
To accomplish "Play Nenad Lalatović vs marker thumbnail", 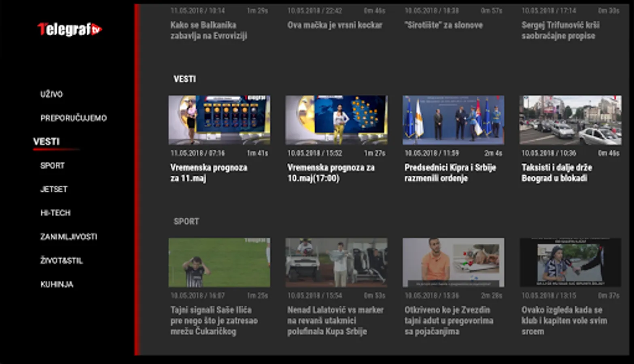I will (x=336, y=262).
